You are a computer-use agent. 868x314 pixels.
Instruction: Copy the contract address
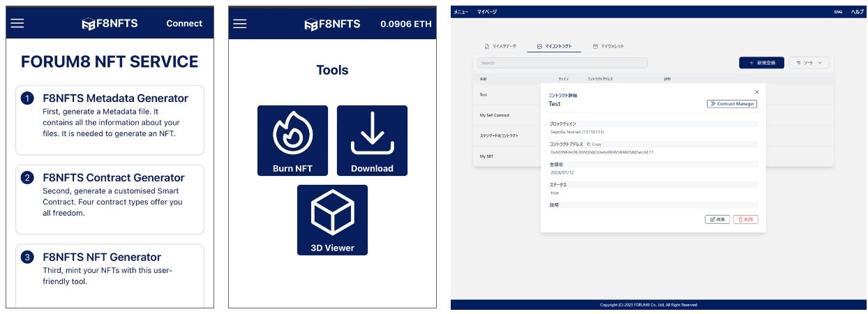[594, 144]
